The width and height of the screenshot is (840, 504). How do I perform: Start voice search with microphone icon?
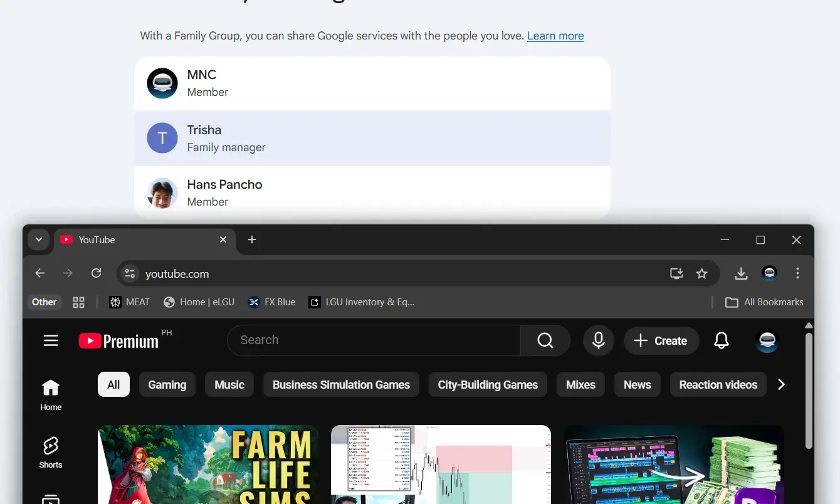pyautogui.click(x=599, y=340)
